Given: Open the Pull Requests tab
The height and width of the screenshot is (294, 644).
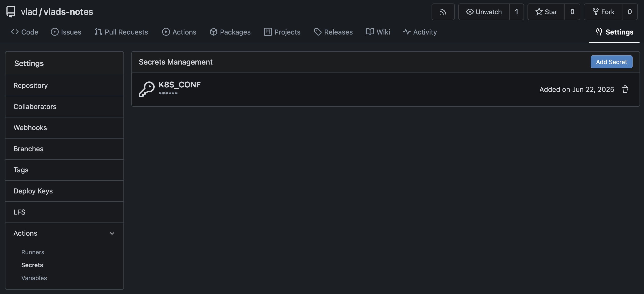Looking at the screenshot, I should (x=121, y=32).
